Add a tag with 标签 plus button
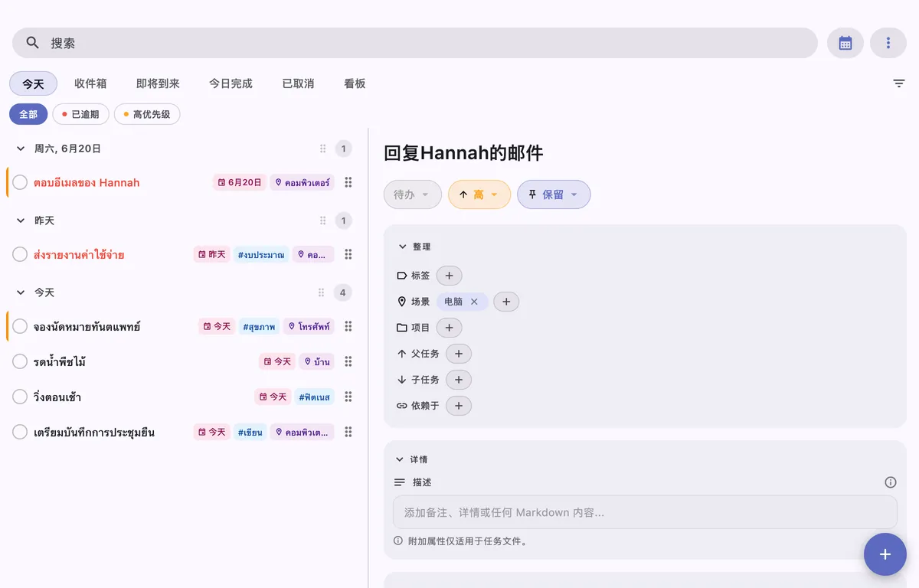Screen dimensions: 919x588 click(449, 276)
